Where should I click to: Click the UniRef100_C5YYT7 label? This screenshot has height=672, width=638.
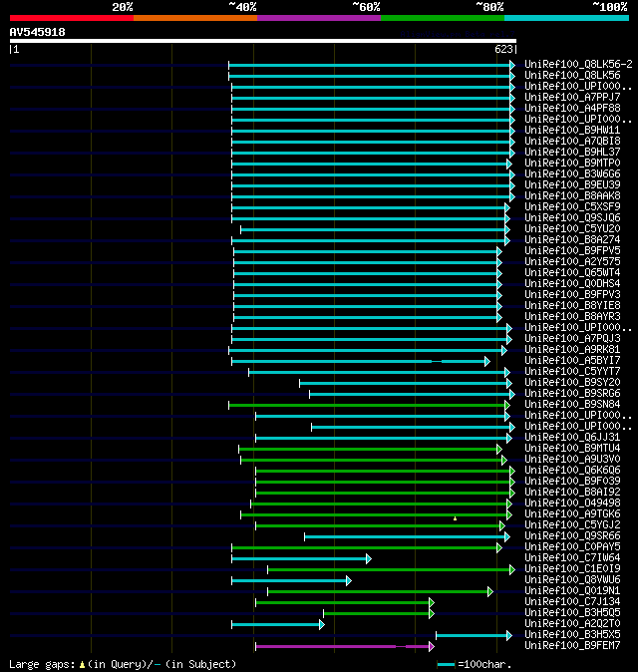(572, 372)
